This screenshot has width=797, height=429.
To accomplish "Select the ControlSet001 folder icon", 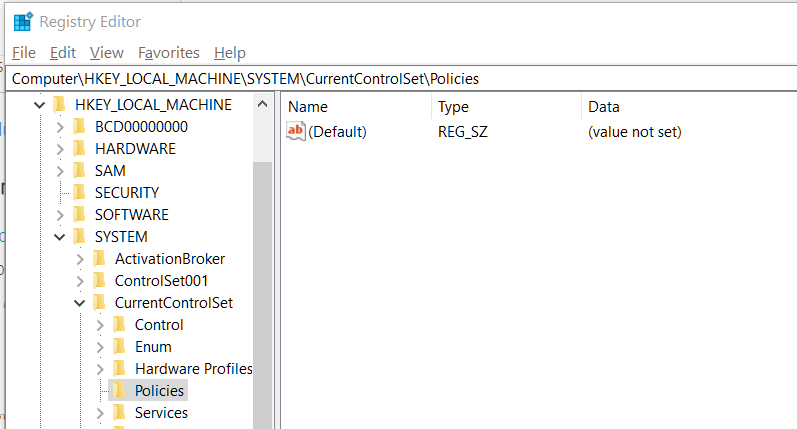I will (99, 281).
